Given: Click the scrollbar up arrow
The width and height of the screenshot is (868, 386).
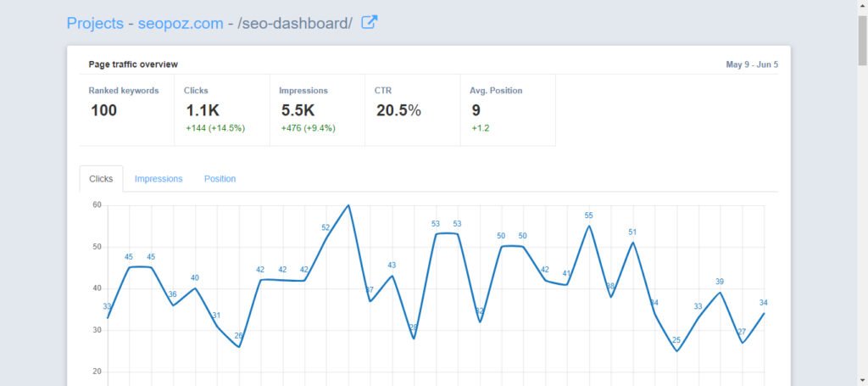Looking at the screenshot, I should tap(862, 6).
